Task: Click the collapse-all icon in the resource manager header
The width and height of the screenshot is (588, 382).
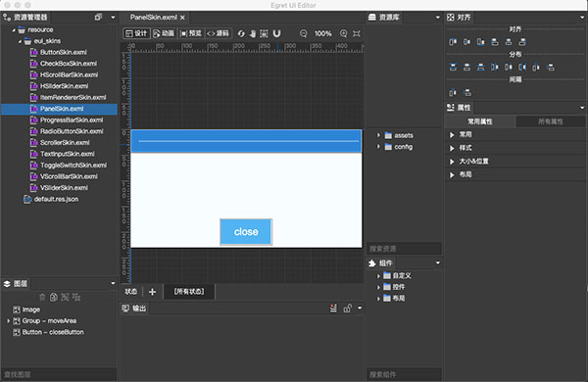Action: (98, 18)
